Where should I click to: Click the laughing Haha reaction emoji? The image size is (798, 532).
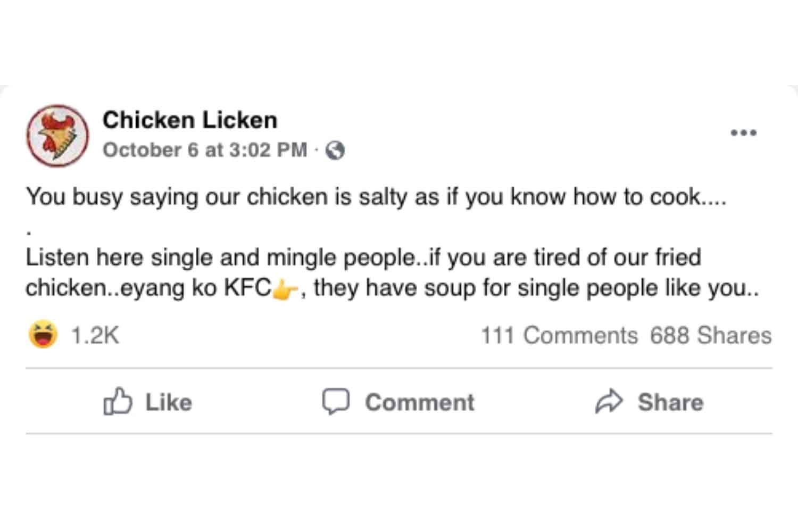pos(43,335)
